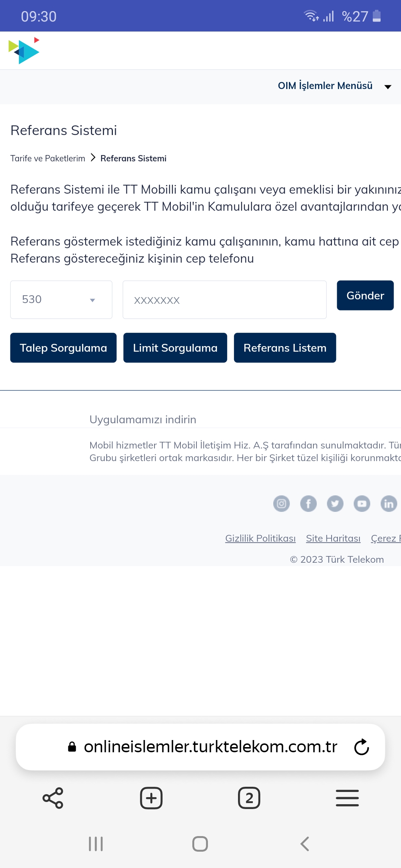
Task: Open the 530 area code dropdown
Action: pos(61,300)
